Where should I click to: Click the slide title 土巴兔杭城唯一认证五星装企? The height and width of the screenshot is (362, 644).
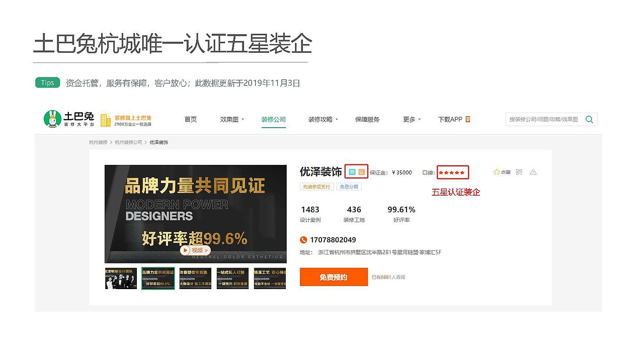173,44
